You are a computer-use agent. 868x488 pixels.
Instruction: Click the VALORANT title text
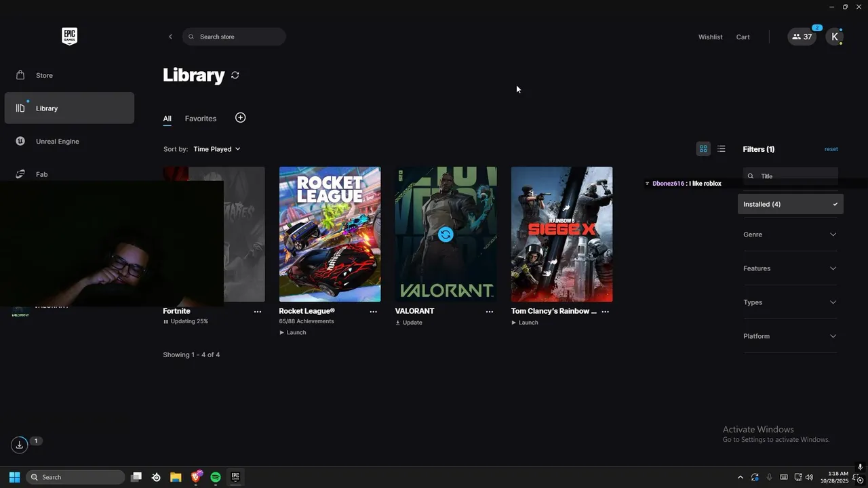[414, 311]
